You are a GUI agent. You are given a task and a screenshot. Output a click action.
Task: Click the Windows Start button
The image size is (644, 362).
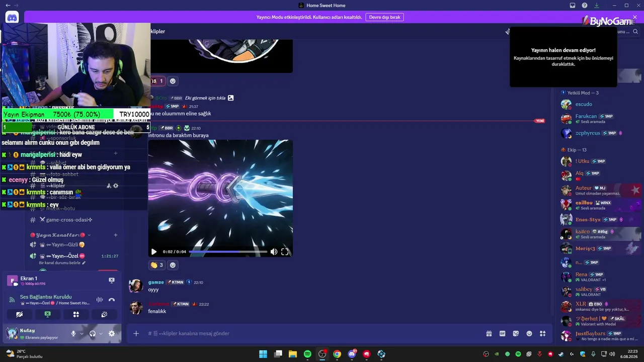tap(263, 354)
